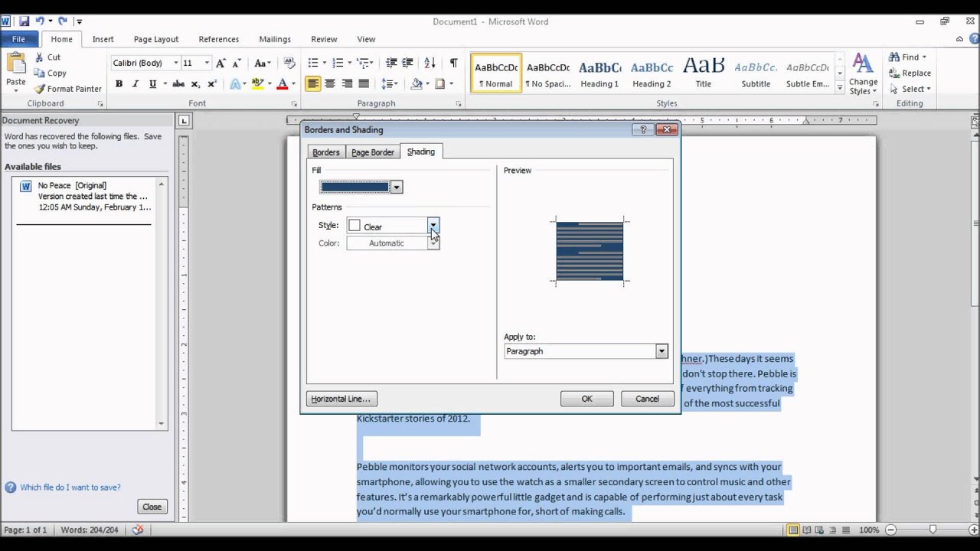Click the Sort A-Z icon
This screenshot has height=551, width=980.
[x=430, y=63]
